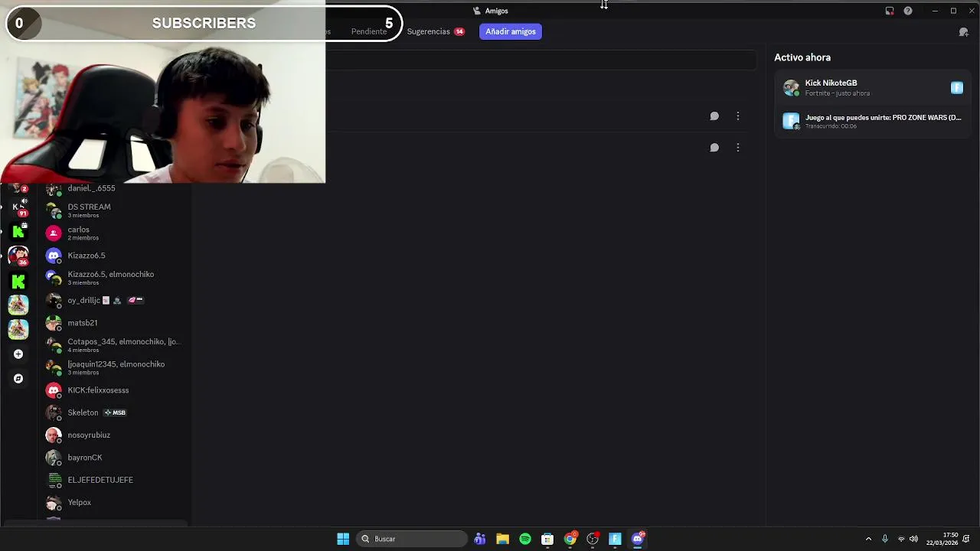The width and height of the screenshot is (980, 551).
Task: Open the Windows notification bell
Action: coord(967,539)
